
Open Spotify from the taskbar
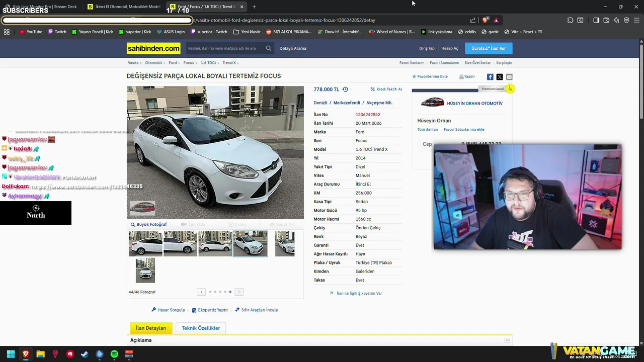pos(114,354)
